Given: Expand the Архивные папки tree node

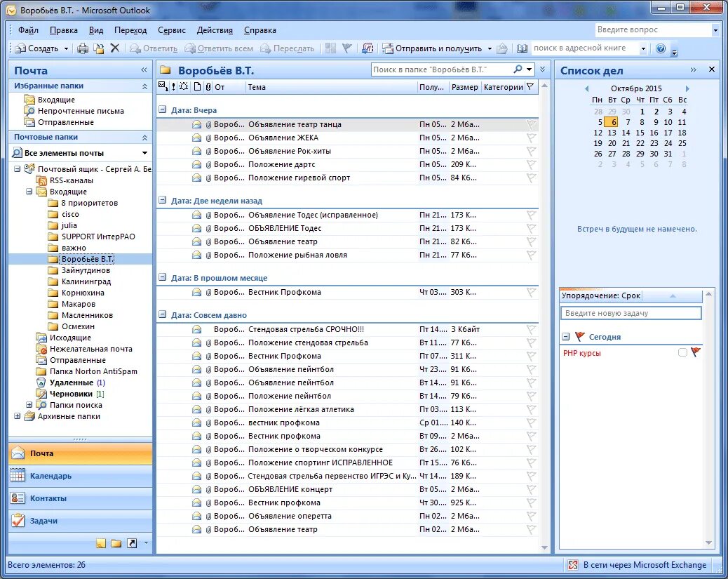Looking at the screenshot, I should (x=17, y=416).
